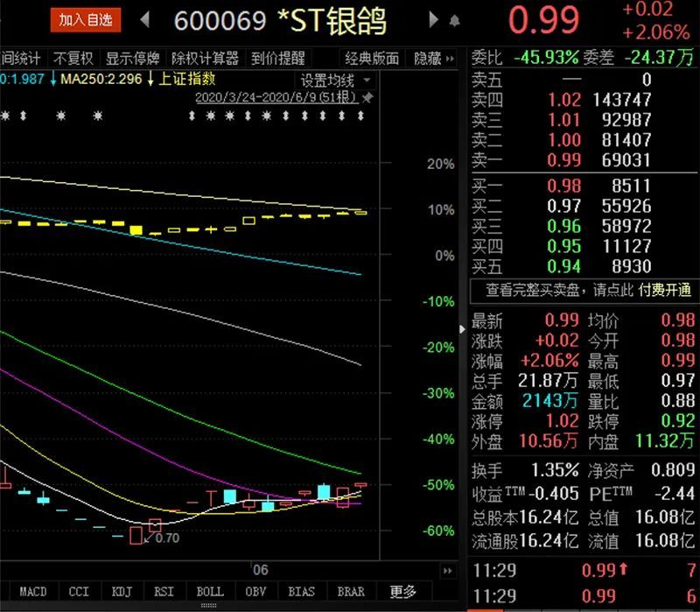Click the previous stock left arrow
This screenshot has width=700, height=612.
(144, 19)
